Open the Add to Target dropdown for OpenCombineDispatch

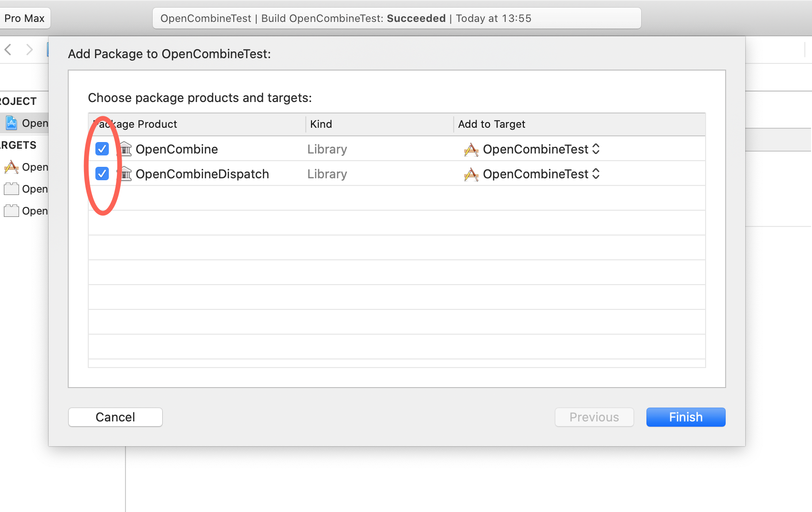[x=596, y=174]
